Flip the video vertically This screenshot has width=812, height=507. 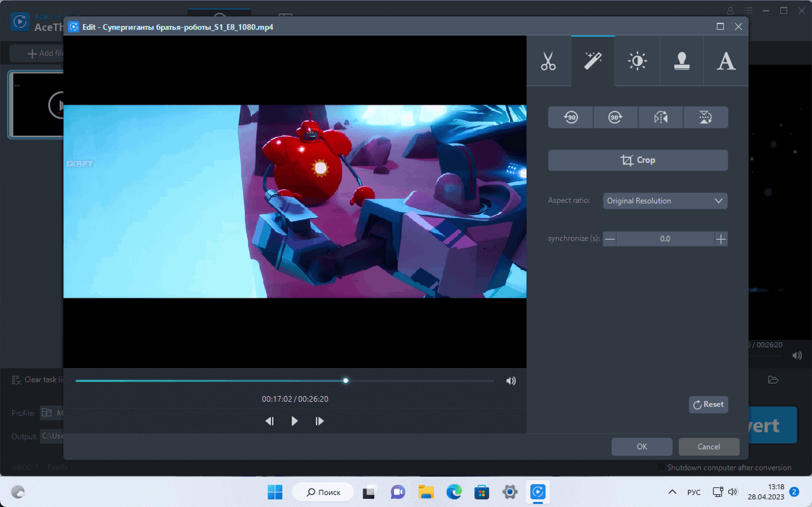click(x=705, y=117)
